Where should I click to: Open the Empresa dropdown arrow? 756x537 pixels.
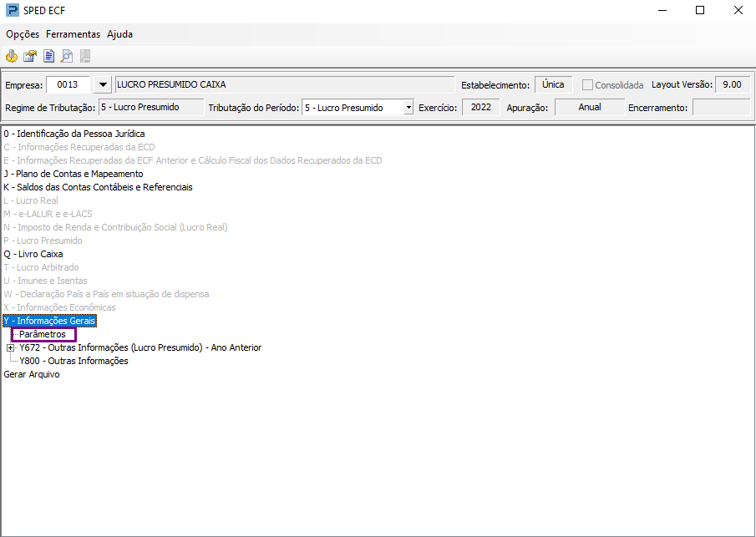tap(103, 85)
